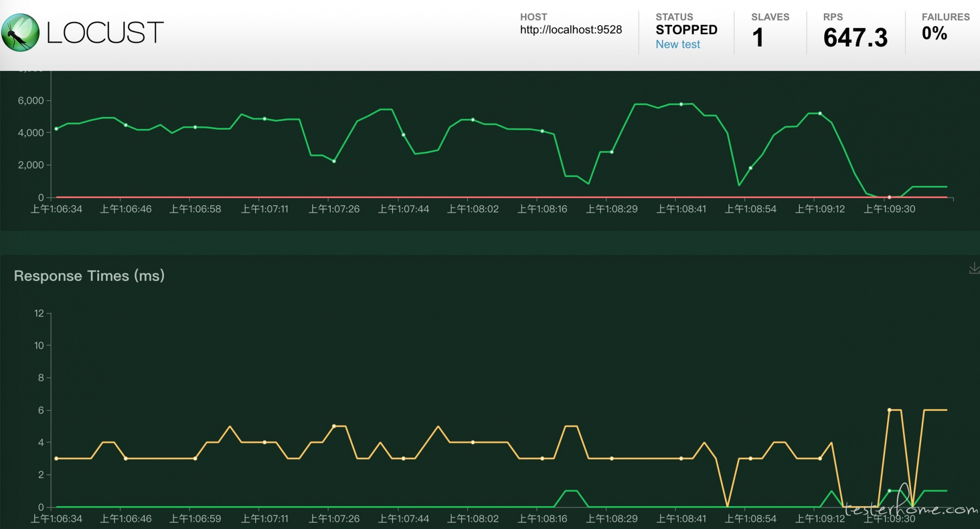The image size is (980, 529).
Task: Click the host URL http://localhost:9528
Action: pyautogui.click(x=571, y=30)
